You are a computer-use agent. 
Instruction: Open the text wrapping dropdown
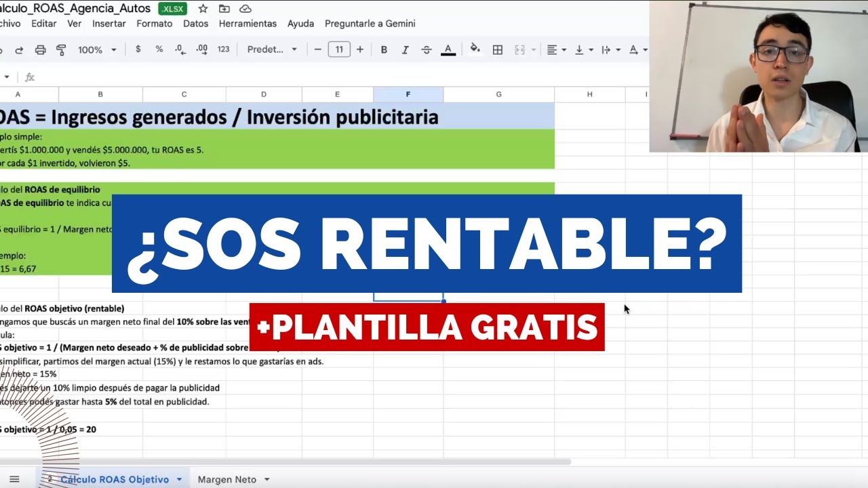click(x=610, y=49)
